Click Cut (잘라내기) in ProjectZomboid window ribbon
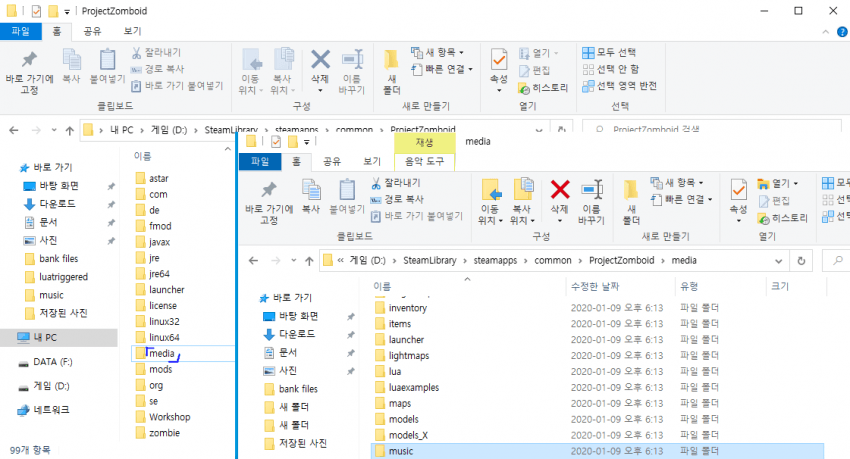Viewport: 850px width, 459px height. coord(157,53)
